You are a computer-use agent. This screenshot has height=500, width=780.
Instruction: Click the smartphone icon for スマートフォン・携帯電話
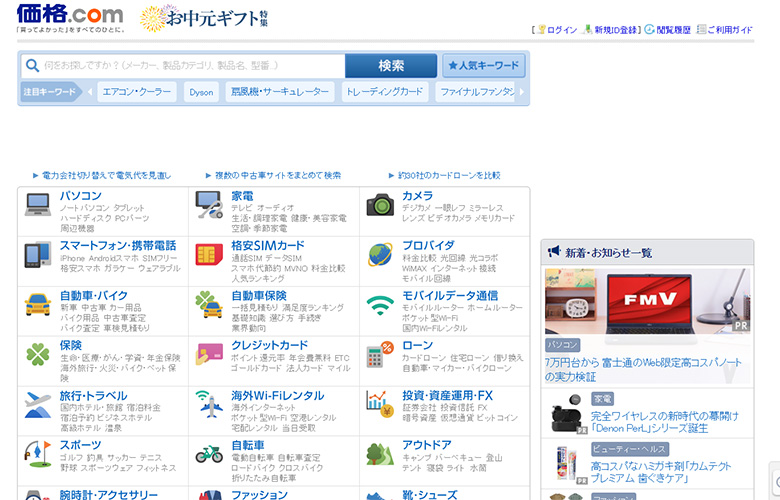(x=38, y=255)
